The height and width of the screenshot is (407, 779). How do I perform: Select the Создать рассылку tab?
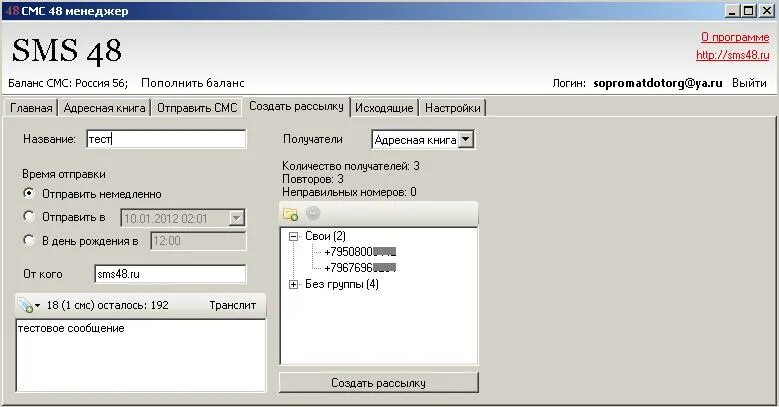click(x=296, y=106)
